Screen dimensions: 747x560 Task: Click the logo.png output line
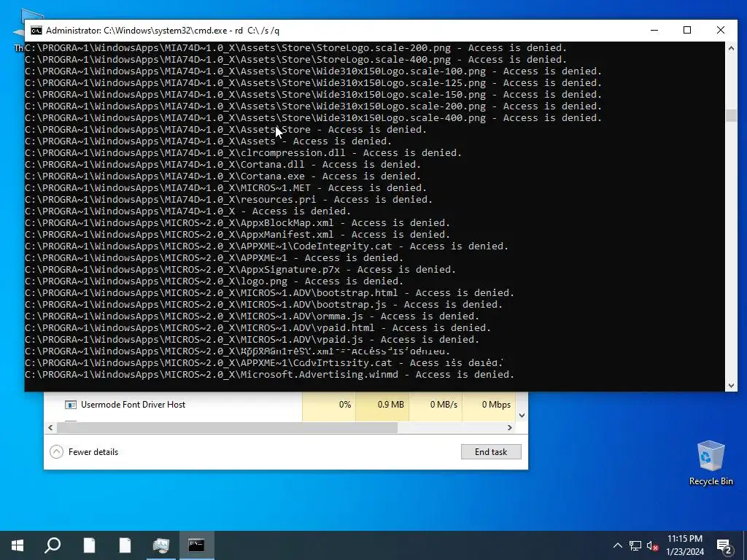(x=214, y=281)
